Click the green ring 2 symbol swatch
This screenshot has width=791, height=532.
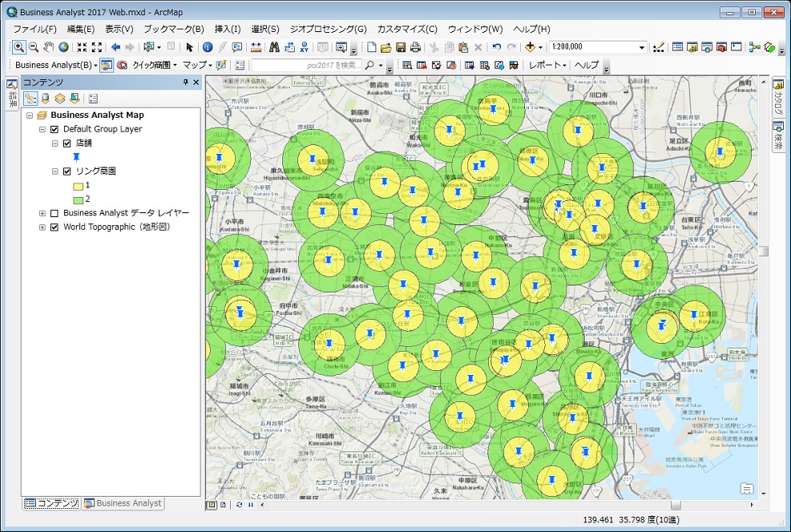79,199
